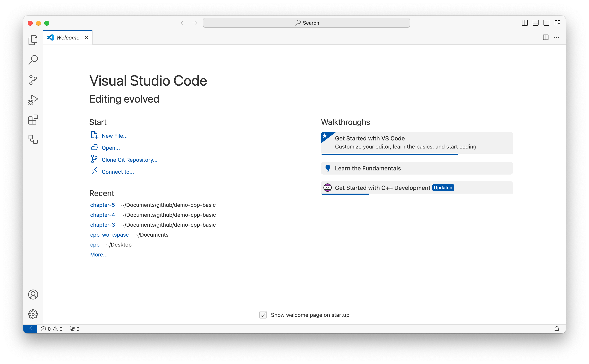Image resolution: width=589 pixels, height=364 pixels.
Task: Go back using the left arrow
Action: point(183,23)
